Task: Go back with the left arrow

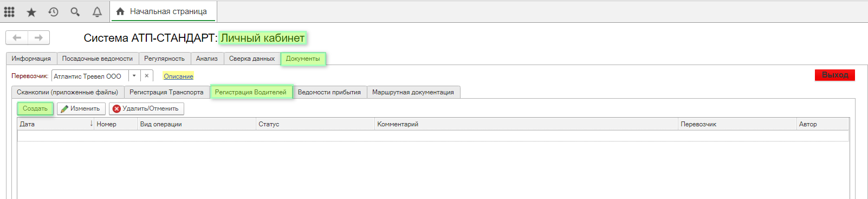Action: (x=17, y=37)
